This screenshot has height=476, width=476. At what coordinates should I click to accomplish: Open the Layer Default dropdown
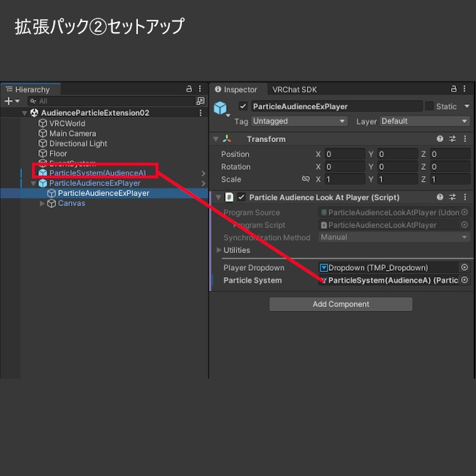tap(425, 121)
